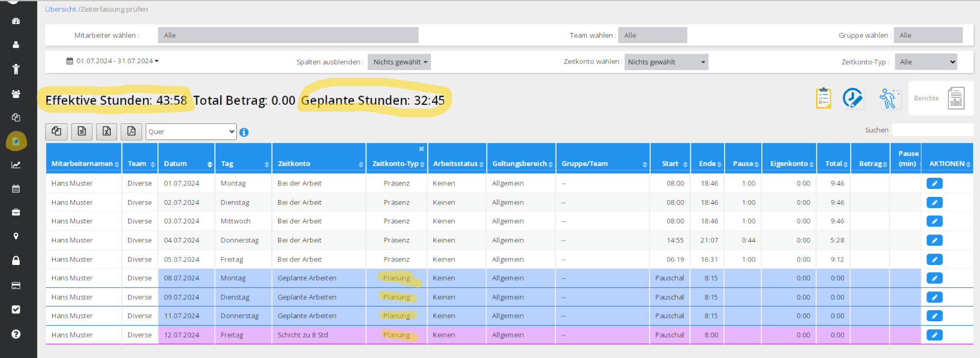This screenshot has height=358, width=980.
Task: Open the date range picker 01.07.2024 - 31.07.2024
Action: click(113, 61)
